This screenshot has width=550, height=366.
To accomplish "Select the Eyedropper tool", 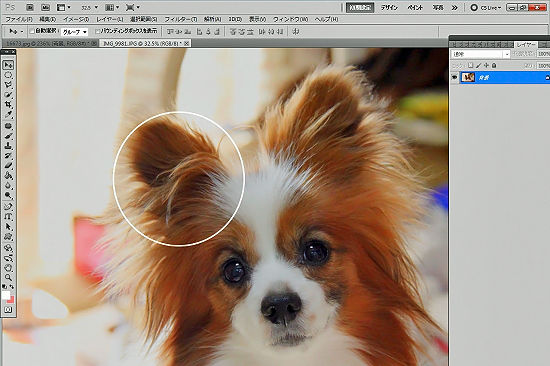I will [x=8, y=114].
